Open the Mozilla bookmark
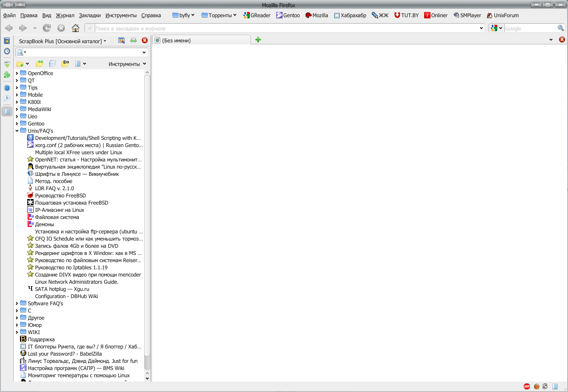The image size is (568, 392). 317,15
